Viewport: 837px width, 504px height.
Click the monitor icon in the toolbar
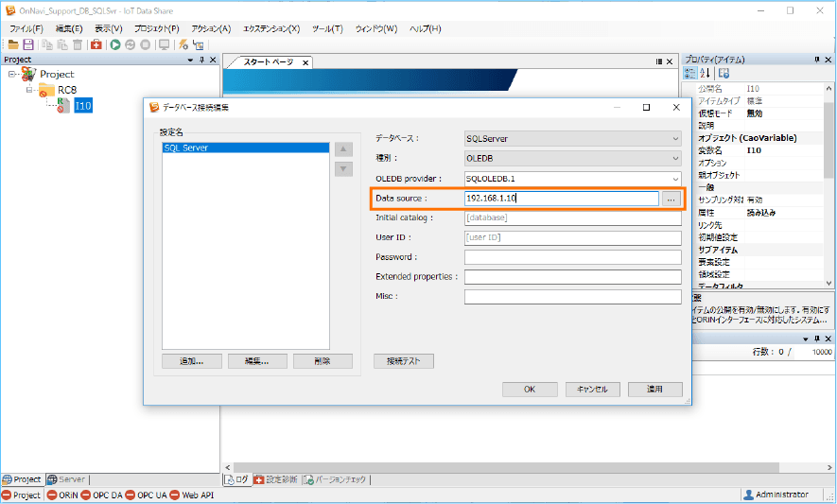[164, 44]
